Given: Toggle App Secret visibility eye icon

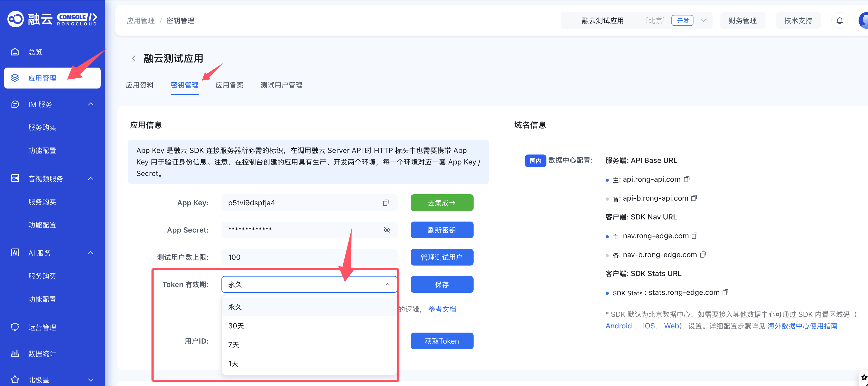Looking at the screenshot, I should (387, 230).
